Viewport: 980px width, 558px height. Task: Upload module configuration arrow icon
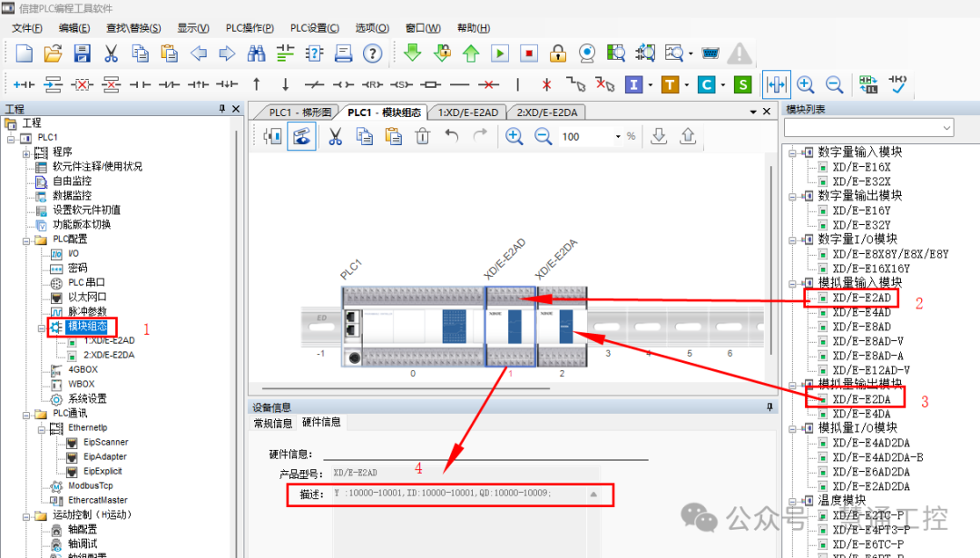coord(688,136)
